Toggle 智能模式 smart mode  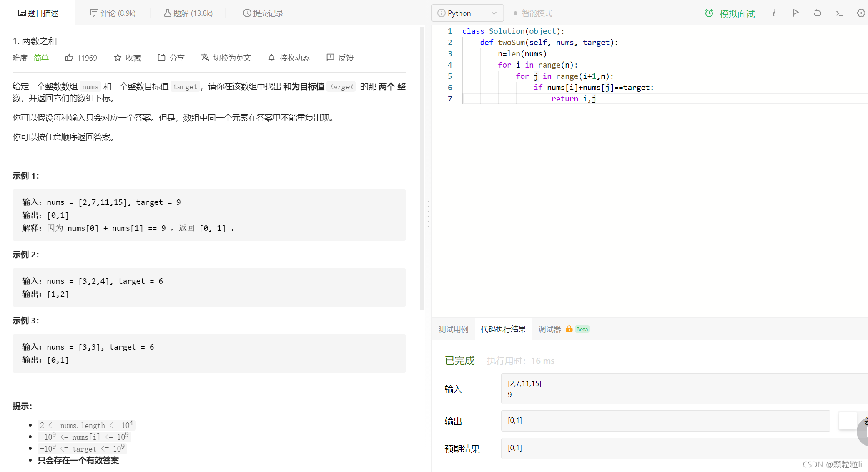point(532,13)
